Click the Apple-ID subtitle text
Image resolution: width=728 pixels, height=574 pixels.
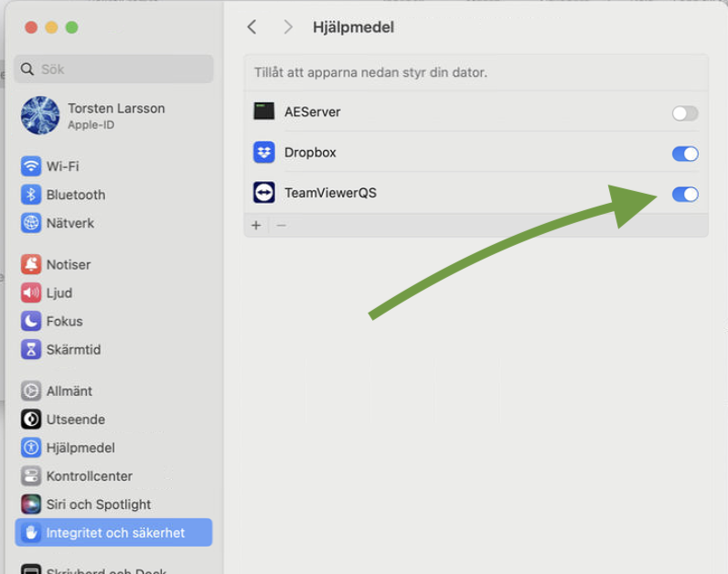point(91,125)
